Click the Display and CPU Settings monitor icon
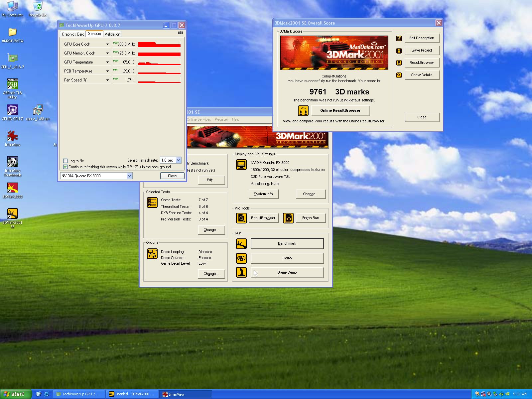532x399 pixels. coord(241,165)
